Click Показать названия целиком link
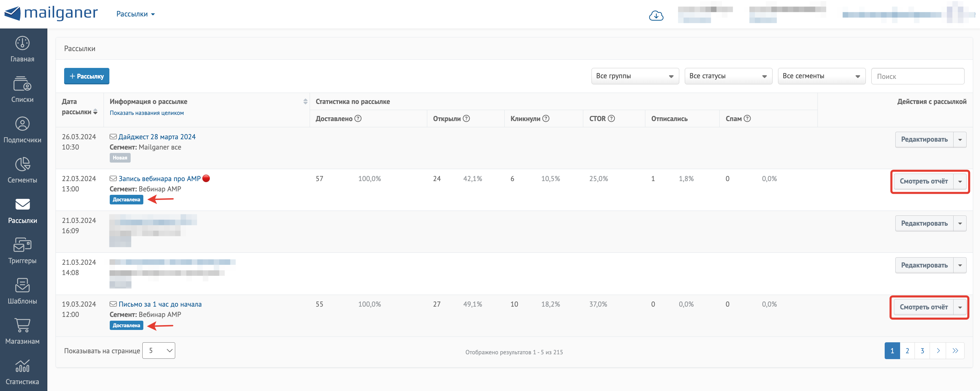This screenshot has width=980, height=391. (146, 113)
